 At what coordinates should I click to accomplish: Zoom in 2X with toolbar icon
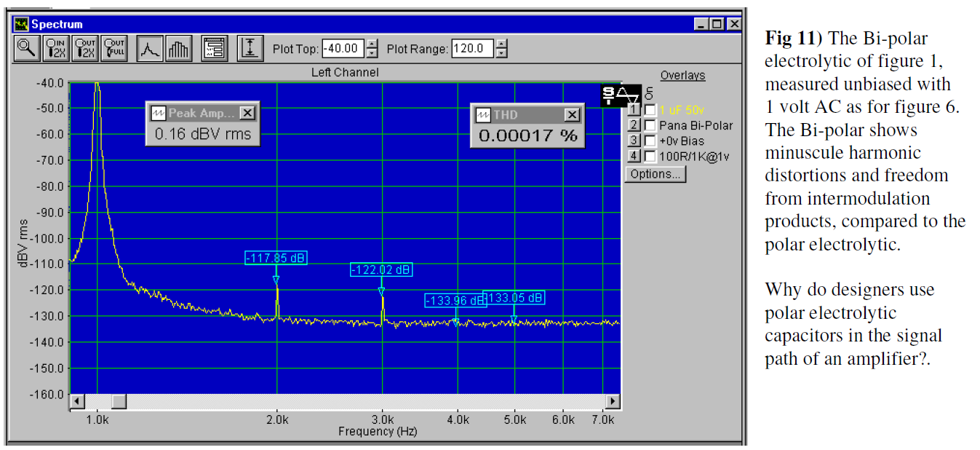click(x=57, y=49)
